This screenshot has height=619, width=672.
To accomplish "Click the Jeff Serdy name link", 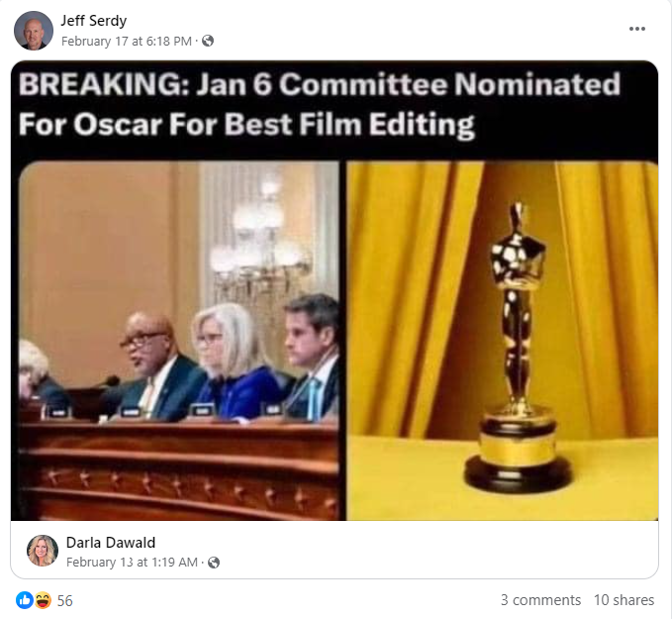I will 93,21.
